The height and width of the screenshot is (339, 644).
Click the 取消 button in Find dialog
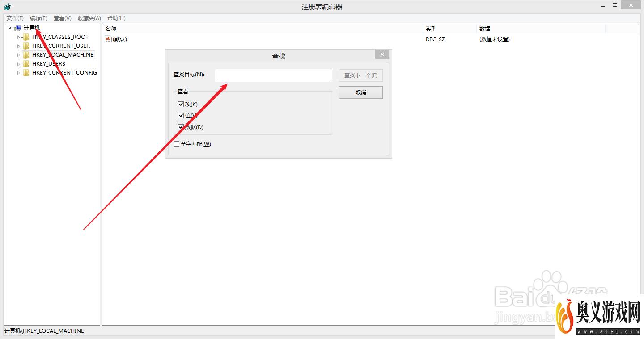point(360,92)
